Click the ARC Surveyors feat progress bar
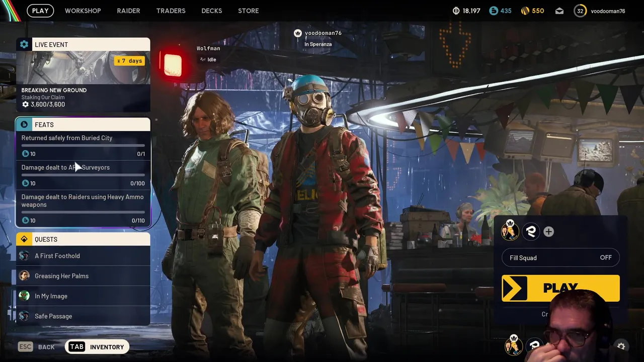 coord(83,175)
